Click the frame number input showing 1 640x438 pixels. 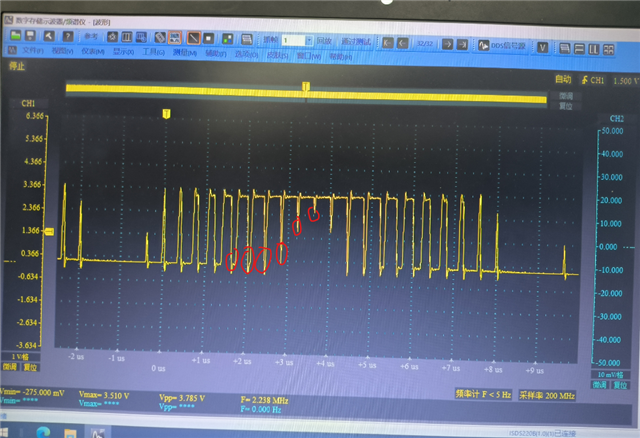coord(293,40)
